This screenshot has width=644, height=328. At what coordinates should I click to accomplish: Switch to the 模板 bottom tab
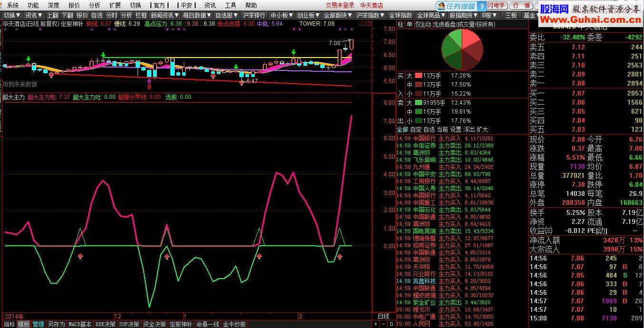(23, 324)
